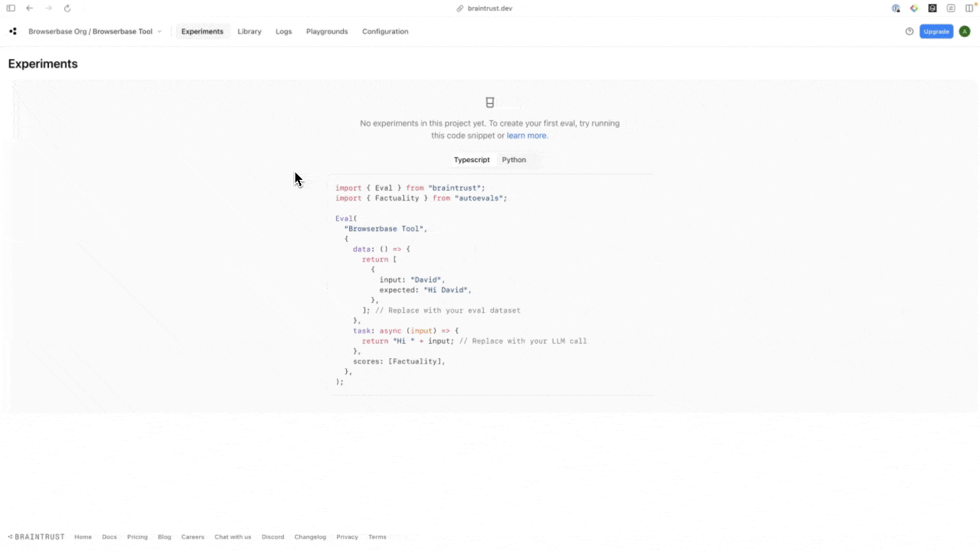Click the beaker icon above the empty message

(x=490, y=103)
